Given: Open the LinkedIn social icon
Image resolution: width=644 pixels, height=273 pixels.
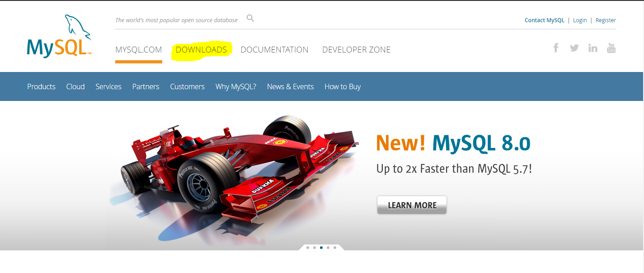Looking at the screenshot, I should [x=593, y=48].
